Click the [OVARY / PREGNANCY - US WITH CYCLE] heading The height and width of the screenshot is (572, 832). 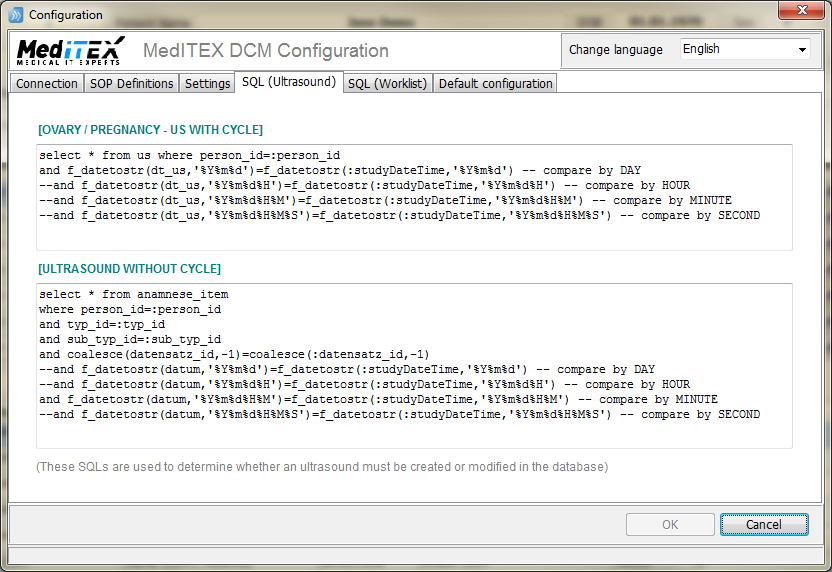tap(150, 129)
